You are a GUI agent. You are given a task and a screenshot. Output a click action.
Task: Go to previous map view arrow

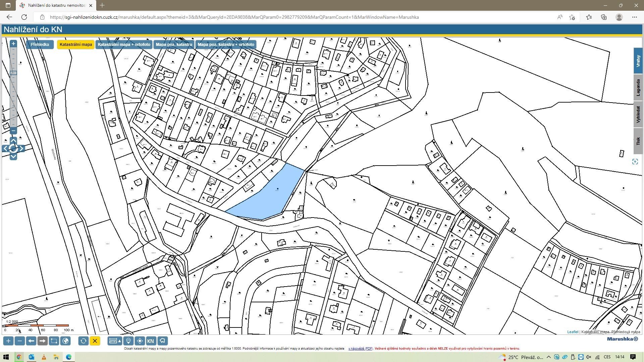31,341
